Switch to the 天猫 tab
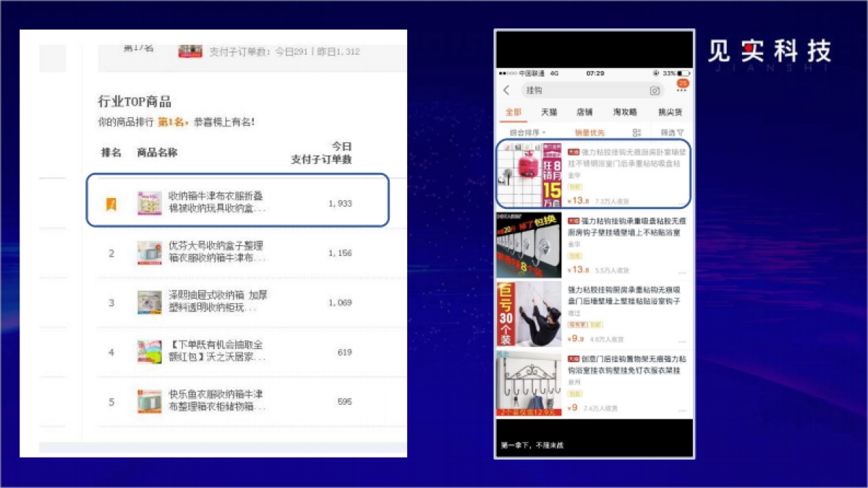The height and width of the screenshot is (488, 868). [548, 112]
